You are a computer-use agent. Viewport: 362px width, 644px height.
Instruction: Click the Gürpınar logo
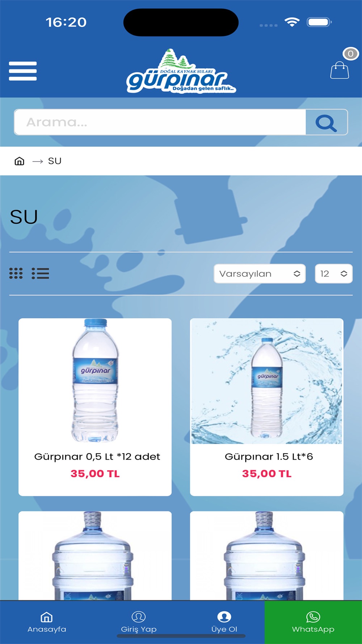pos(181,71)
